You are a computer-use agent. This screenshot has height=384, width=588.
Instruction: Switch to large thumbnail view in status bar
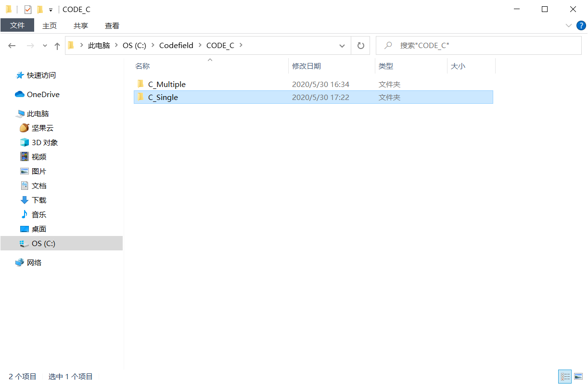click(x=579, y=376)
